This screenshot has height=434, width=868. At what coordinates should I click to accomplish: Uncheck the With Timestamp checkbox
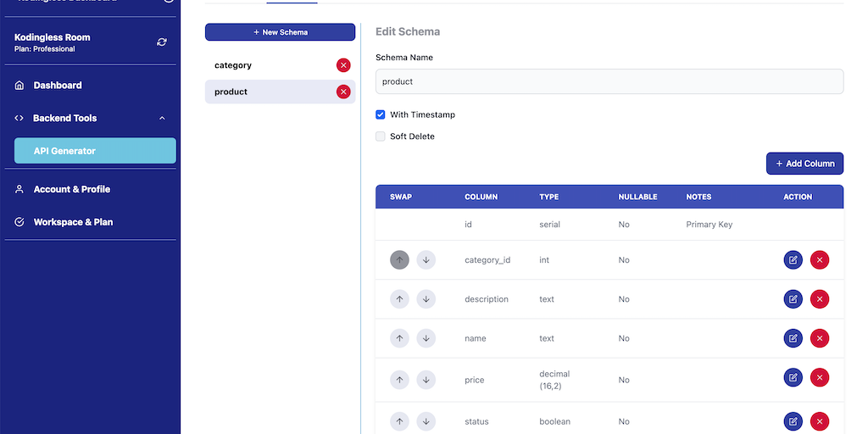(381, 114)
